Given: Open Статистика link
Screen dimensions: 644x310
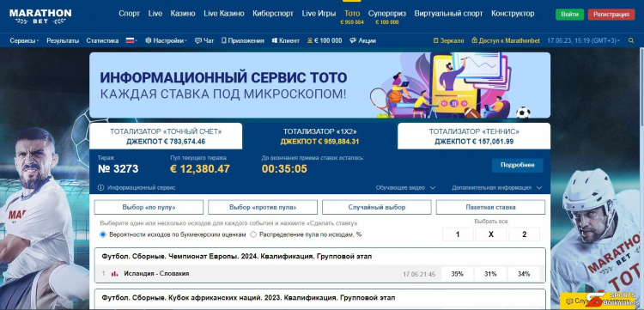Looking at the screenshot, I should point(102,40).
